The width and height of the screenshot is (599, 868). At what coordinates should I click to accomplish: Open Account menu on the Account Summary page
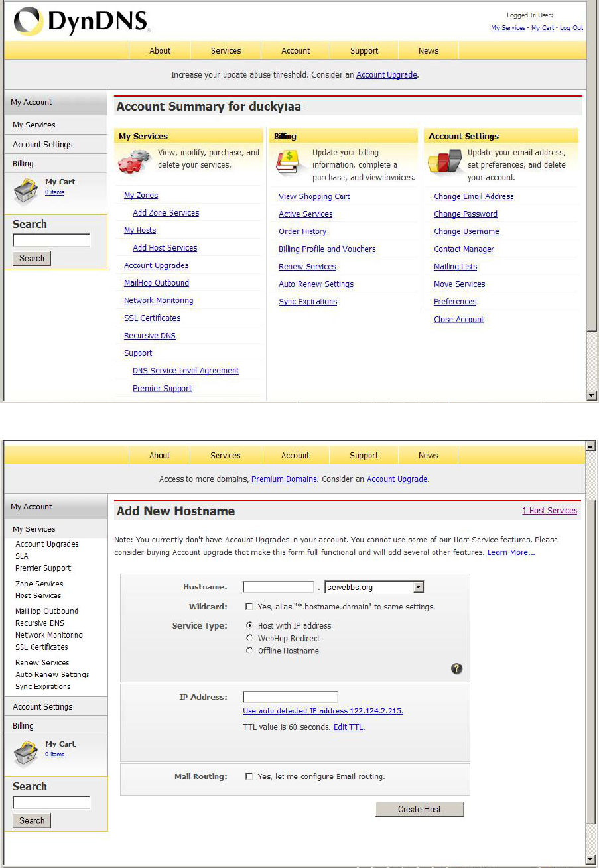pyautogui.click(x=296, y=50)
